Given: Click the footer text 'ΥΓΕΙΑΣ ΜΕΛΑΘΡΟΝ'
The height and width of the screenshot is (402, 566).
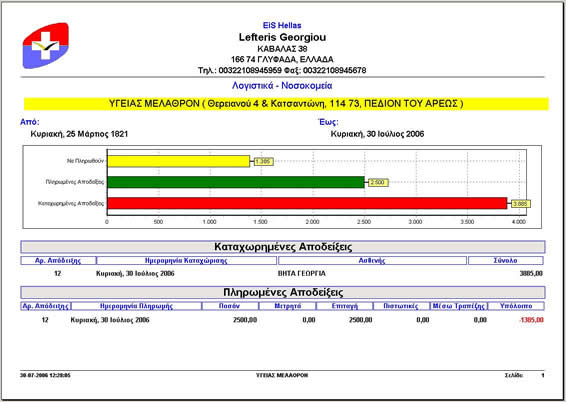Looking at the screenshot, I should pyautogui.click(x=282, y=375).
